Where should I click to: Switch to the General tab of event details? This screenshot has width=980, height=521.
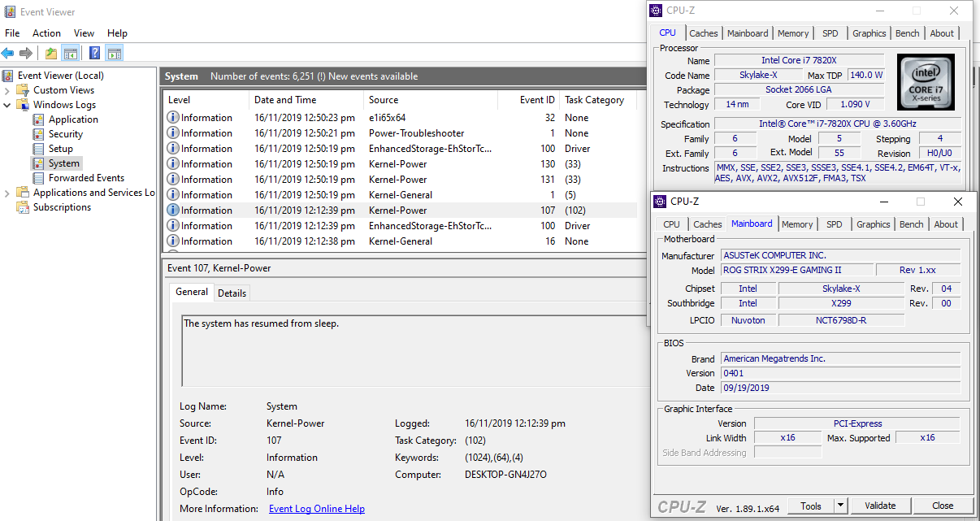click(192, 292)
